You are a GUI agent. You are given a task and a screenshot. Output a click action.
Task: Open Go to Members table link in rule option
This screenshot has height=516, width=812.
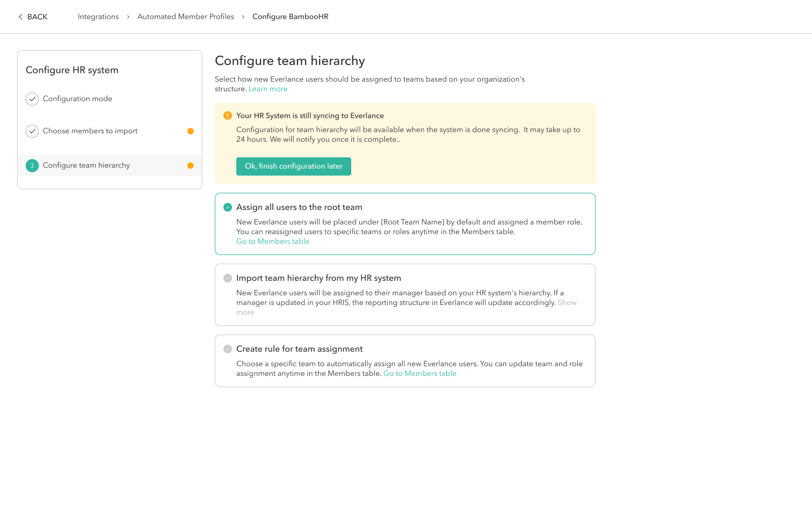click(x=420, y=374)
